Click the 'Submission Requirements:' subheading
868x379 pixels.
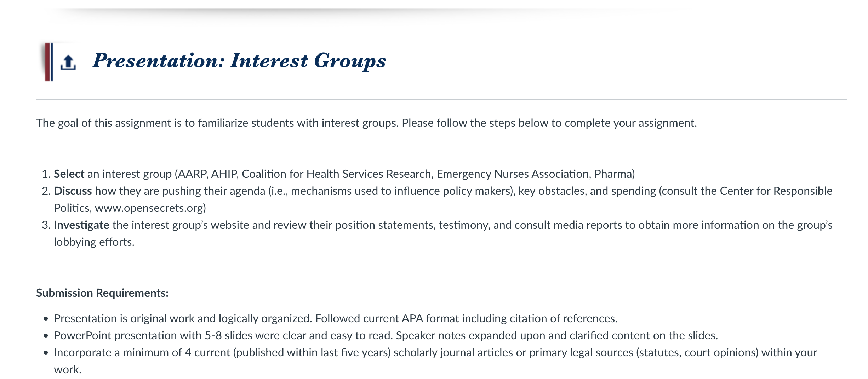pyautogui.click(x=102, y=293)
